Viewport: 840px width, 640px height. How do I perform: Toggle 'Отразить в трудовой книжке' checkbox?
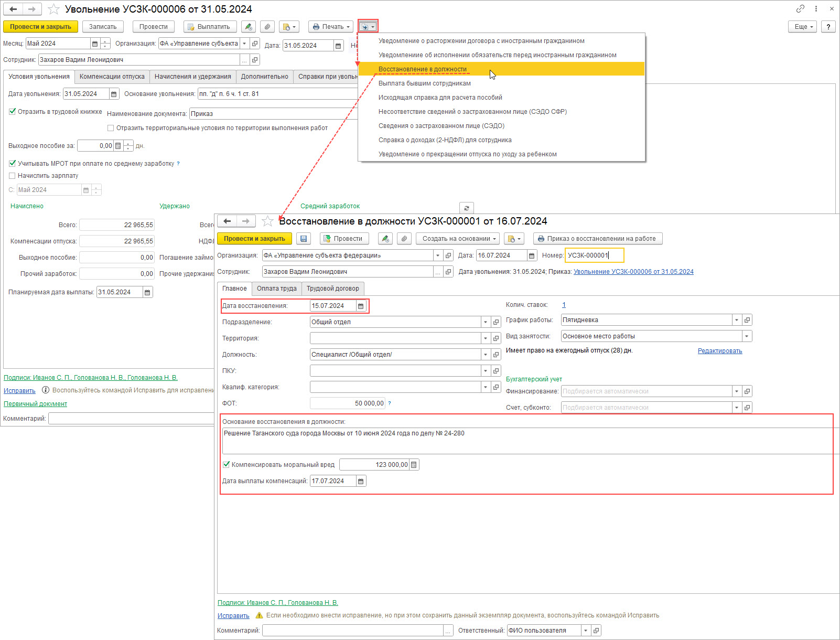(x=13, y=112)
